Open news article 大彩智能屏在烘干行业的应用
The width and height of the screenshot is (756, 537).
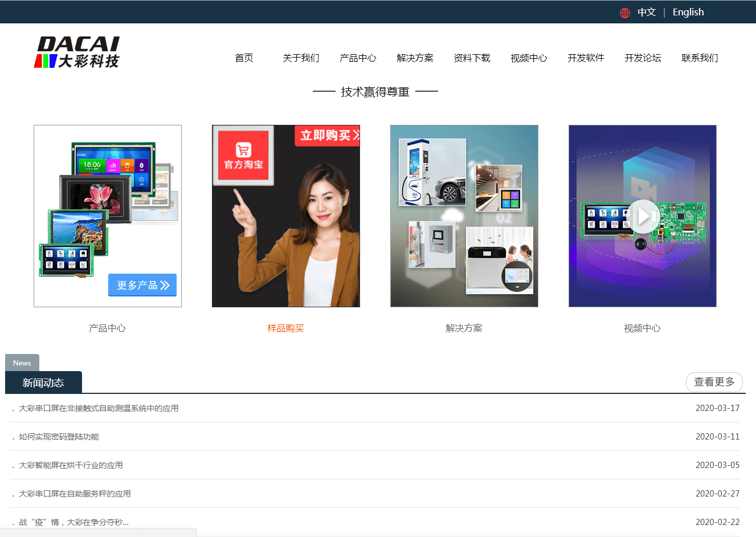pyautogui.click(x=71, y=465)
